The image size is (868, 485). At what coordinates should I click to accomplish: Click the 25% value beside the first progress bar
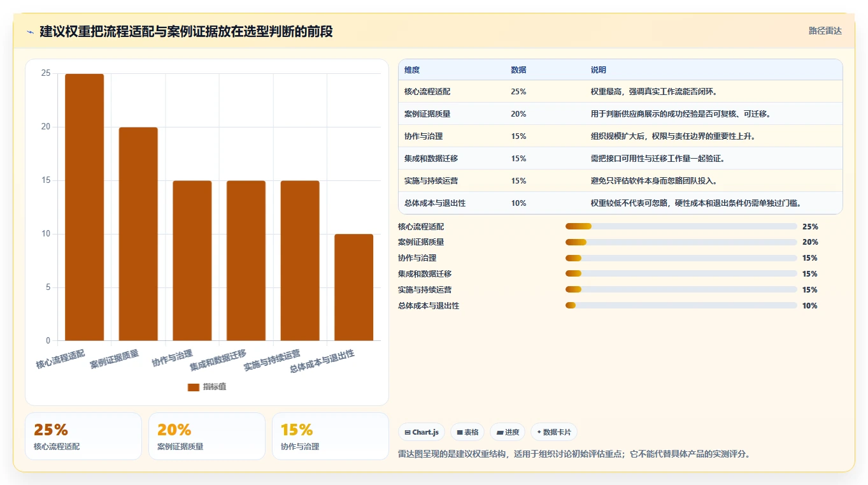810,226
